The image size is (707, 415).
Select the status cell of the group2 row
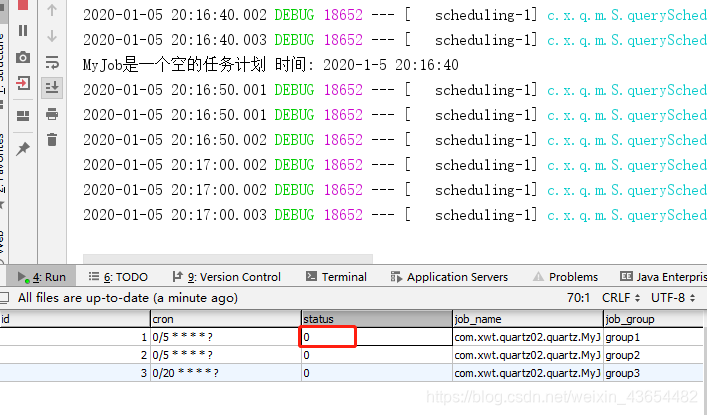coord(376,355)
